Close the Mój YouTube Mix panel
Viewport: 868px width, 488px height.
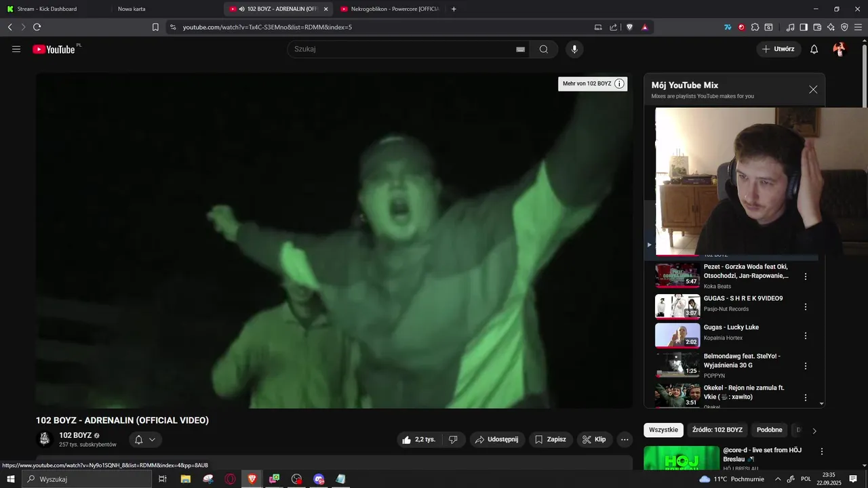click(x=813, y=89)
